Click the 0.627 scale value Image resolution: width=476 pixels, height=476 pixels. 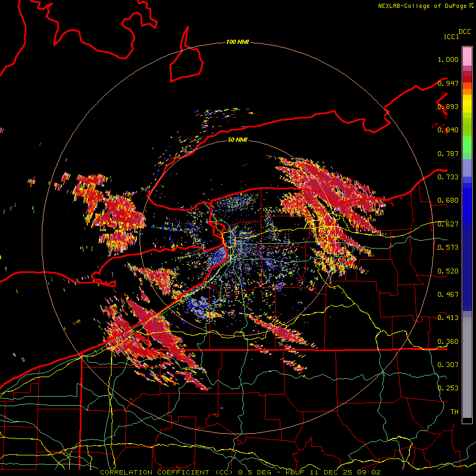(x=448, y=224)
